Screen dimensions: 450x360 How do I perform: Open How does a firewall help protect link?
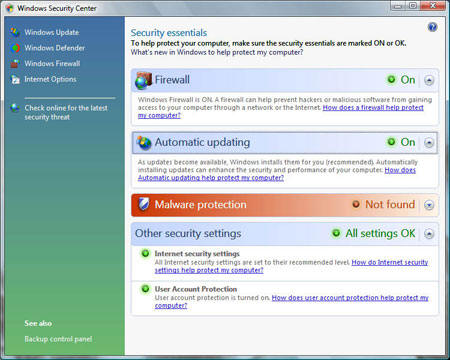pyautogui.click(x=373, y=108)
